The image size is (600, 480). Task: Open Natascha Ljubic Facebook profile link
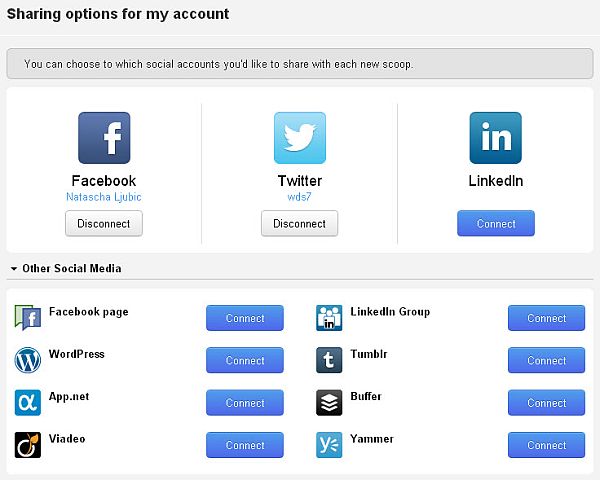tap(104, 197)
